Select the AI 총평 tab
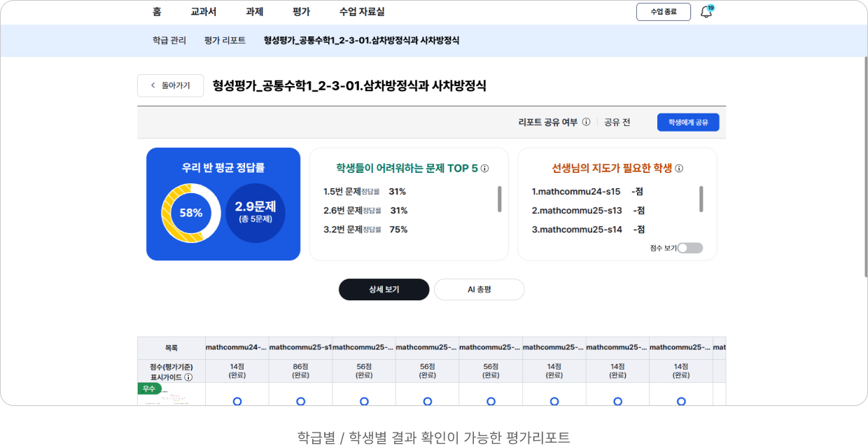The width and height of the screenshot is (868, 448). [x=479, y=289]
